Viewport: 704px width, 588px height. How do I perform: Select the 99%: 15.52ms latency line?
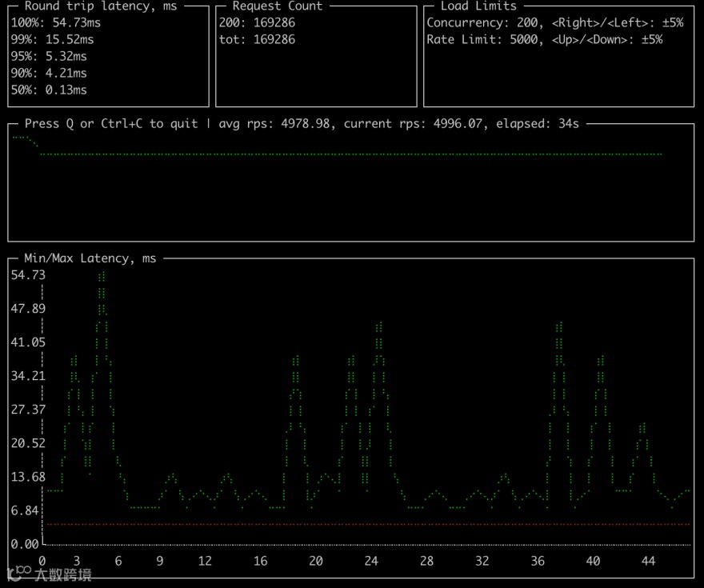[x=52, y=39]
